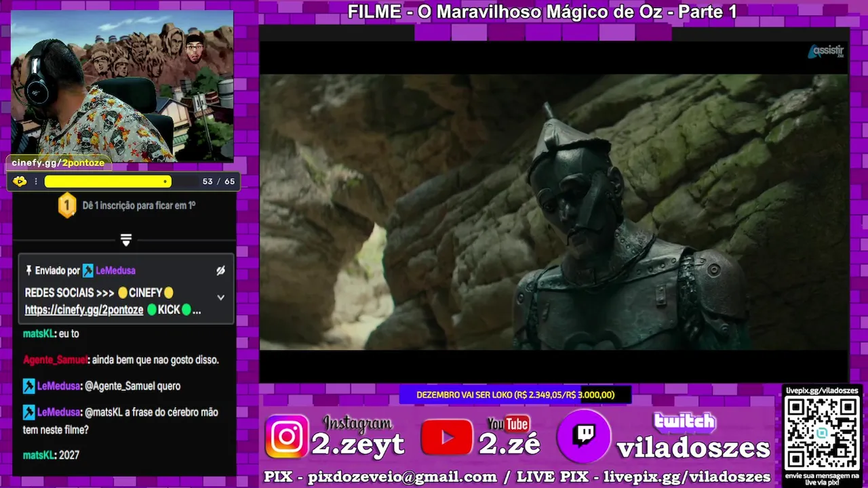Click livepix.gg/viladoszes text above QR code
The image size is (868, 488).
point(821,390)
